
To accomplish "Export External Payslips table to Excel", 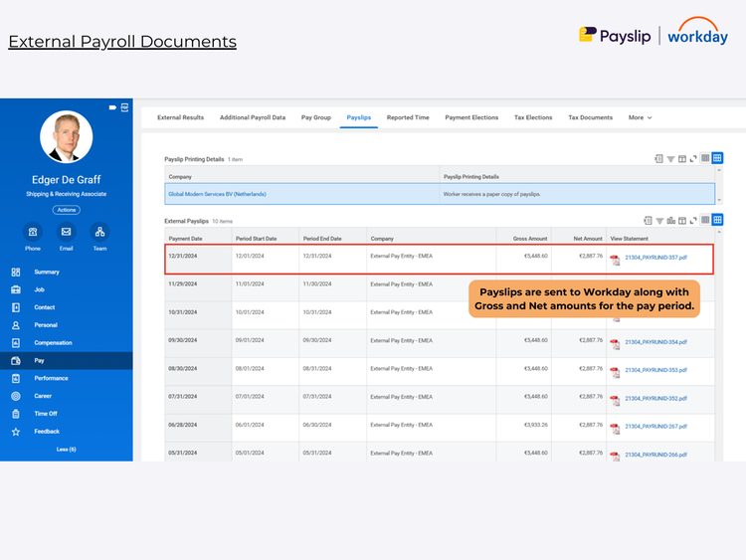I will 647,220.
